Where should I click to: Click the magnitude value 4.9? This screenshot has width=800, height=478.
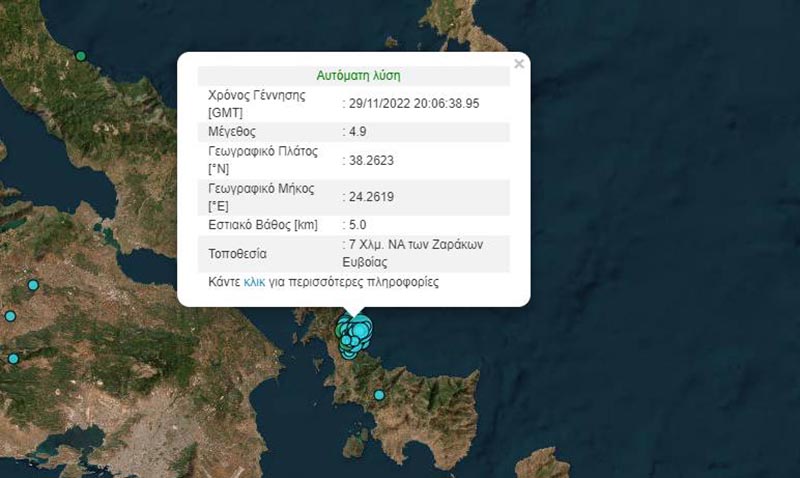pos(357,131)
